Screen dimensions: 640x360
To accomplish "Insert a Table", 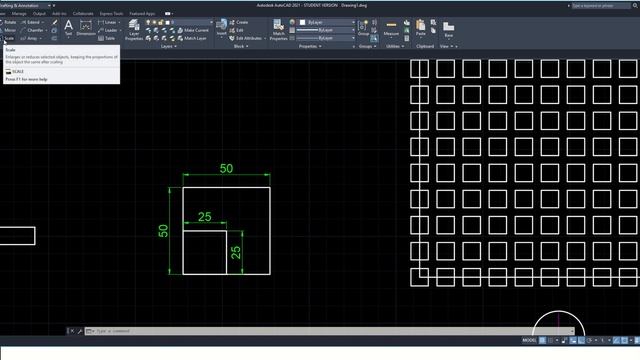I will click(107, 38).
